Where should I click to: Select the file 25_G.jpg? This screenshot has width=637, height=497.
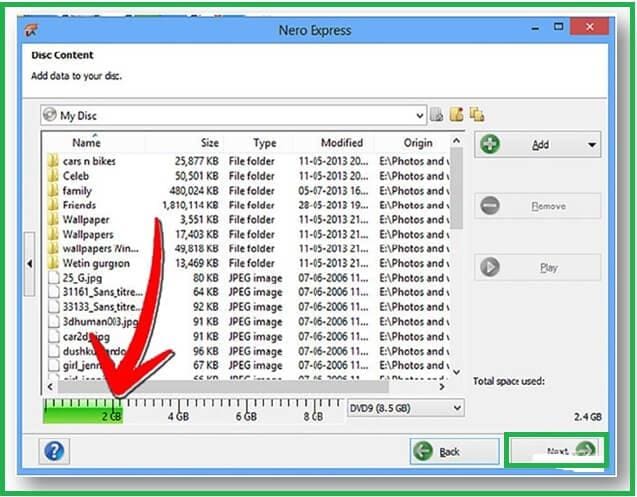82,278
